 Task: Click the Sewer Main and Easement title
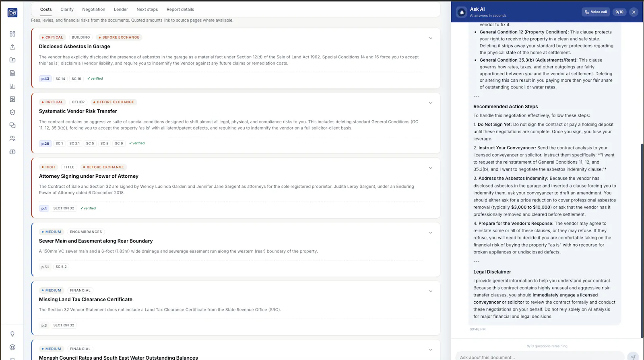[96, 241]
